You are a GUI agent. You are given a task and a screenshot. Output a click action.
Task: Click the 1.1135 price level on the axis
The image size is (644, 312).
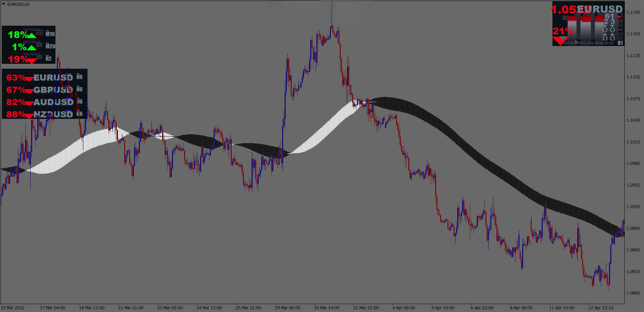point(633,55)
